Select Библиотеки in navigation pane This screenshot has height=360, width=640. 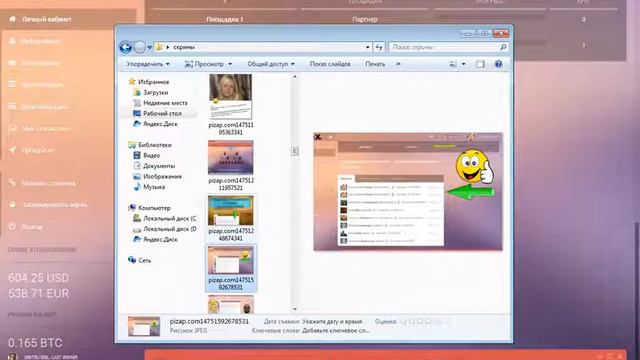(x=155, y=145)
